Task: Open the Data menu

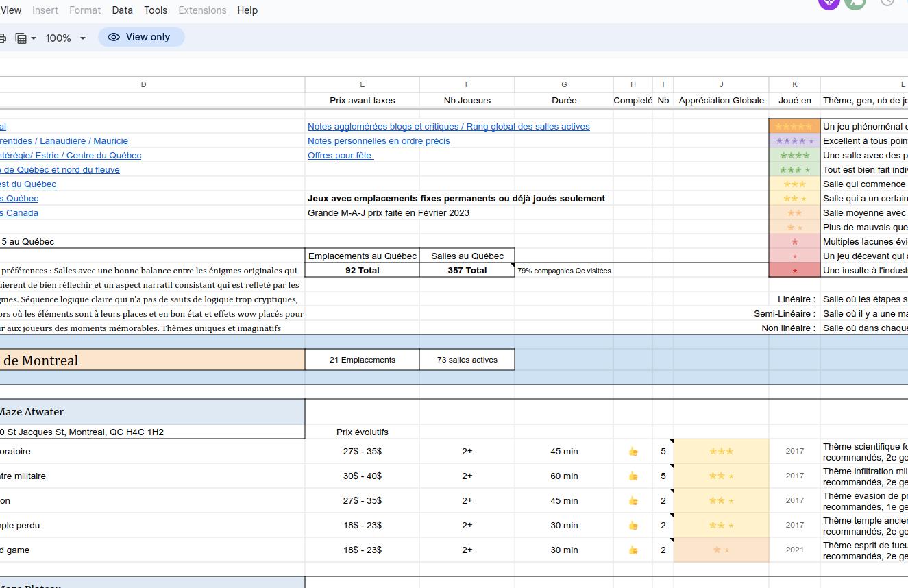Action: [x=122, y=10]
